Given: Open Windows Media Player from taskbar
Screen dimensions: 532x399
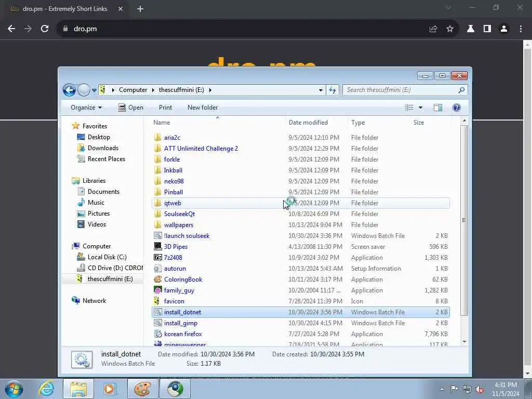Looking at the screenshot, I should point(110,389).
